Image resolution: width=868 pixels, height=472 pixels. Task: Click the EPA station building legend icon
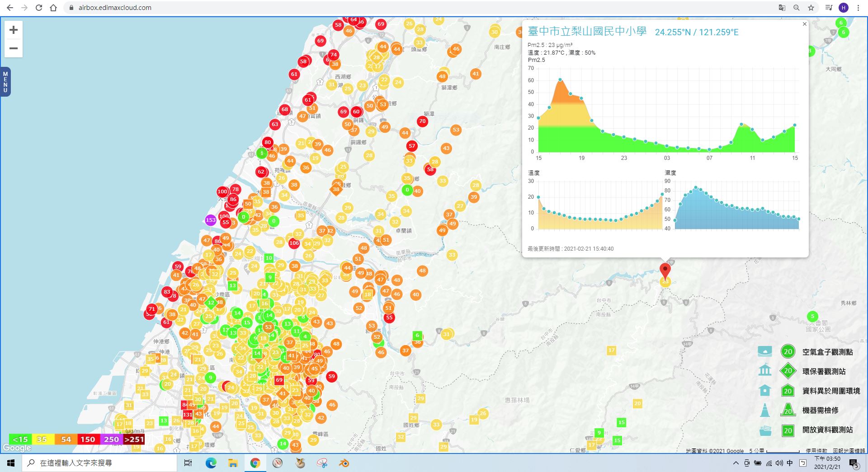pos(765,371)
